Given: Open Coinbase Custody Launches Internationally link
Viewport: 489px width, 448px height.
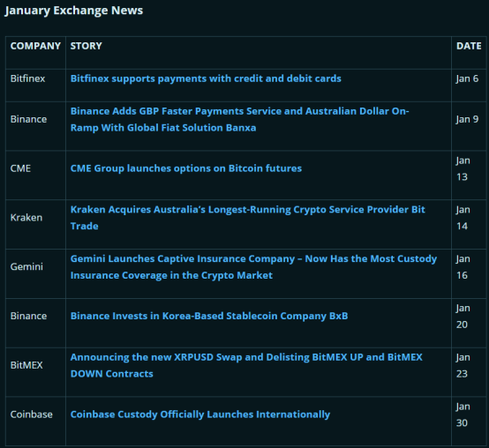Looking at the screenshot, I should (200, 414).
